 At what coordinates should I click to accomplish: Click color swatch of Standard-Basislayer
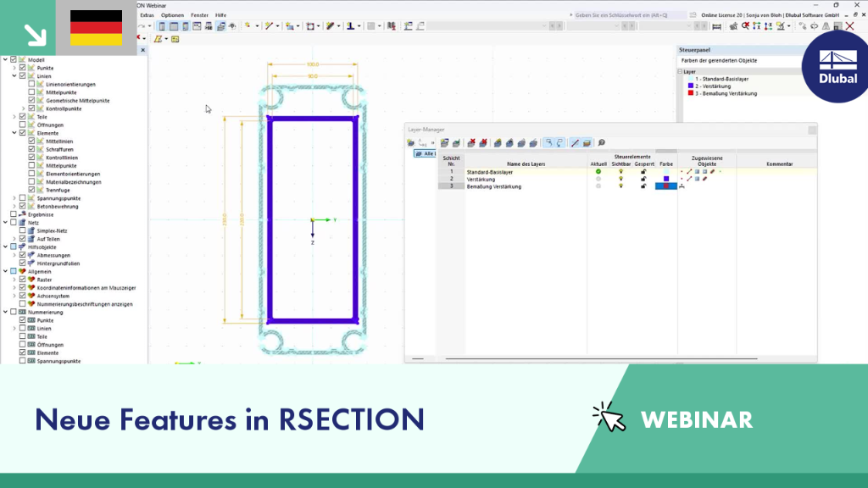(666, 172)
